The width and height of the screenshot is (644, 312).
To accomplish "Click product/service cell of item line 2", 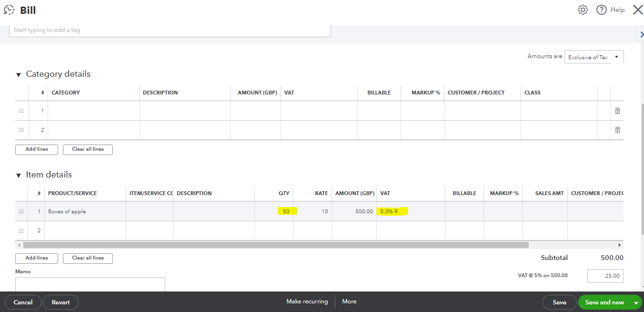I will coord(85,230).
